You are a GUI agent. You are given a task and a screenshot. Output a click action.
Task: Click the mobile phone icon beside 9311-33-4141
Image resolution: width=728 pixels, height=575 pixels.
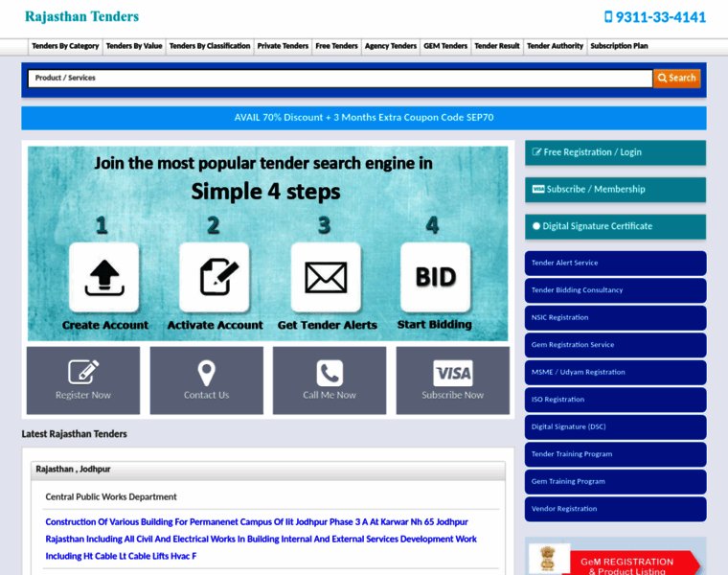tap(608, 17)
